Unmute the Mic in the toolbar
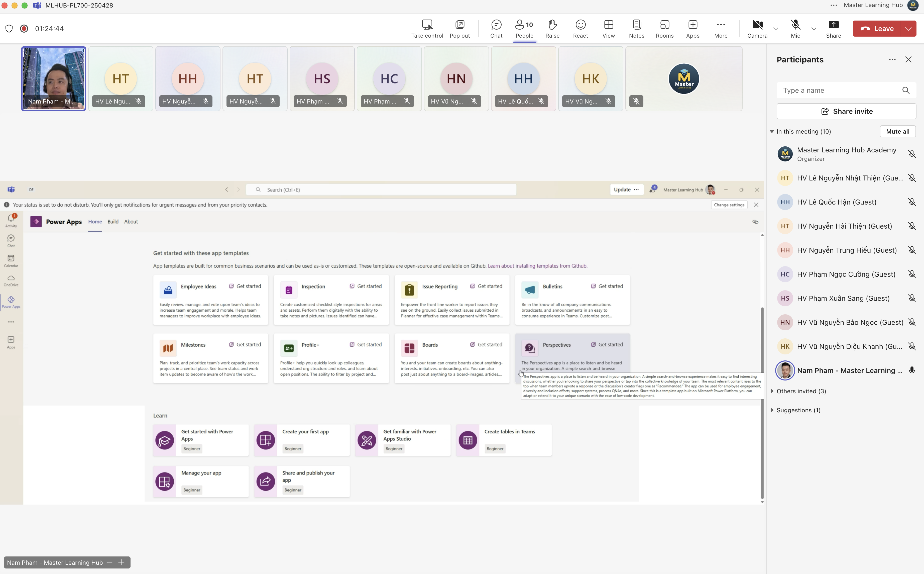This screenshot has height=574, width=924. (x=795, y=29)
